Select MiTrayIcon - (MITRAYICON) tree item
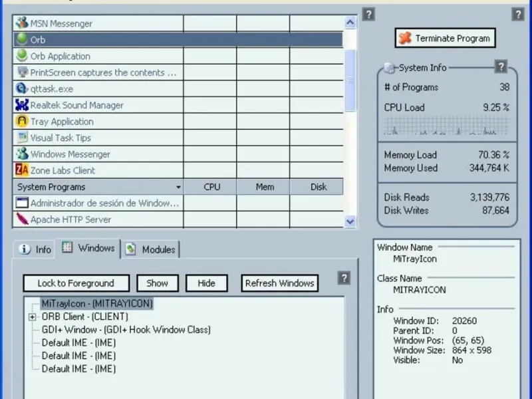This screenshot has height=399, width=532. click(x=97, y=303)
